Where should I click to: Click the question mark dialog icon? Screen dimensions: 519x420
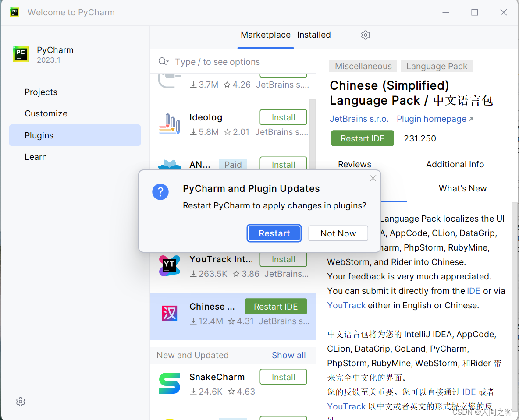[x=160, y=192]
